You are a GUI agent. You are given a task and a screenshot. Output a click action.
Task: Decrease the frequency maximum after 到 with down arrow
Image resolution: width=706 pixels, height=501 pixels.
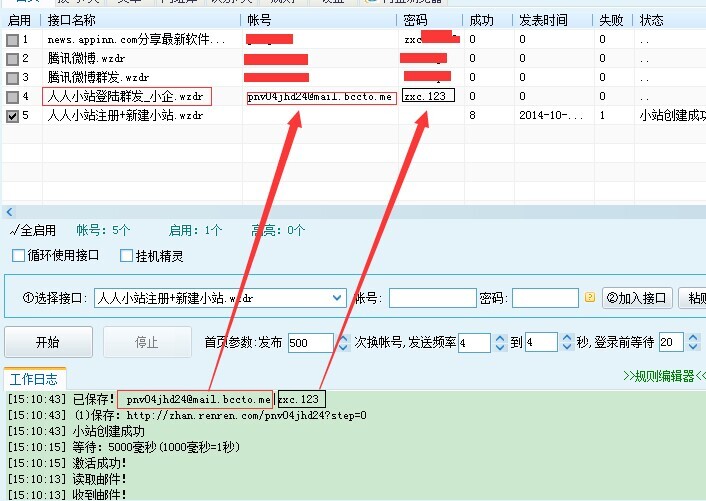point(567,347)
